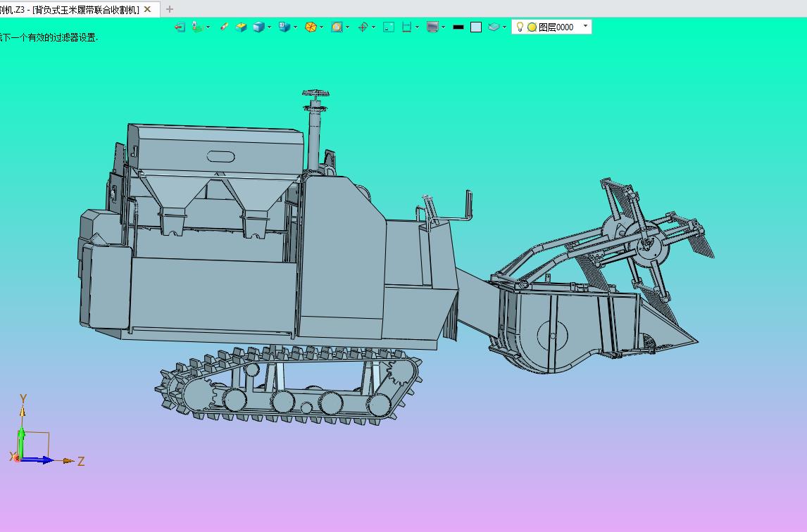Click the zoom magnifier icon
807x532 pixels.
[x=337, y=27]
